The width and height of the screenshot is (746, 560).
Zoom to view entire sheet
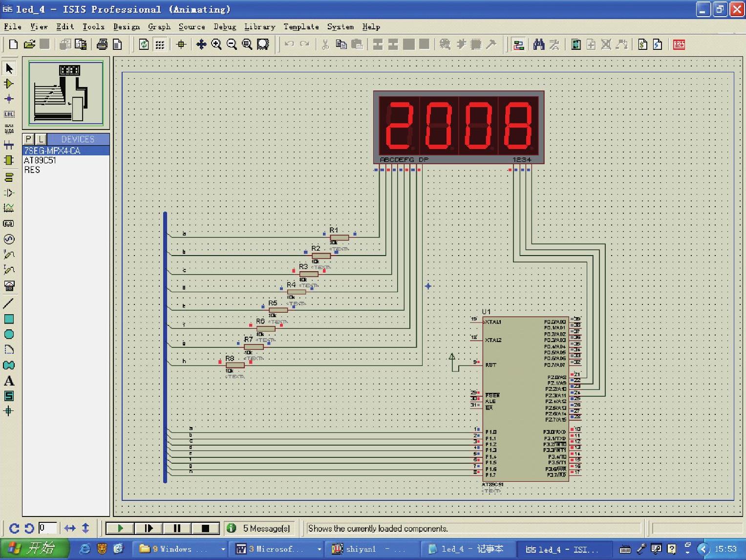coord(247,44)
